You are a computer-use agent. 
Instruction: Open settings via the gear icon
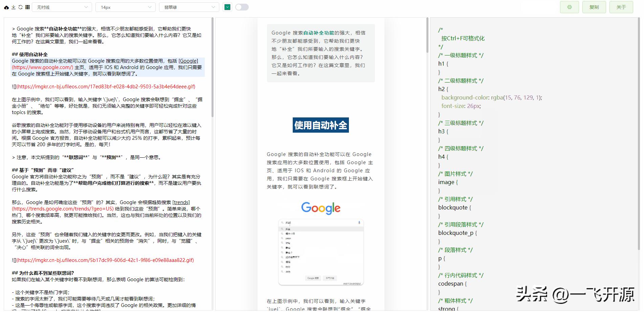coord(570,7)
